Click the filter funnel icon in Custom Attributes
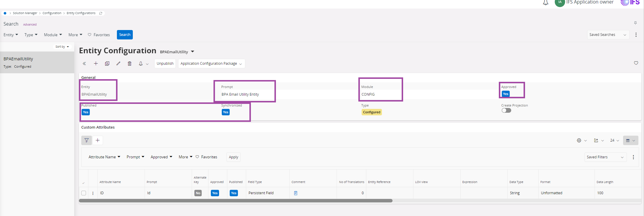Screen dimensions: 644x216 87,140
